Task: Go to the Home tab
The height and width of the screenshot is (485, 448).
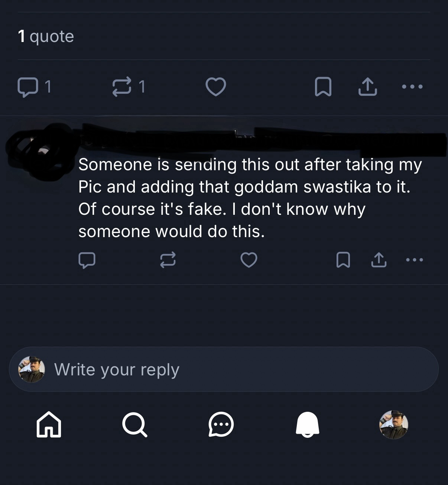Action: (x=49, y=424)
